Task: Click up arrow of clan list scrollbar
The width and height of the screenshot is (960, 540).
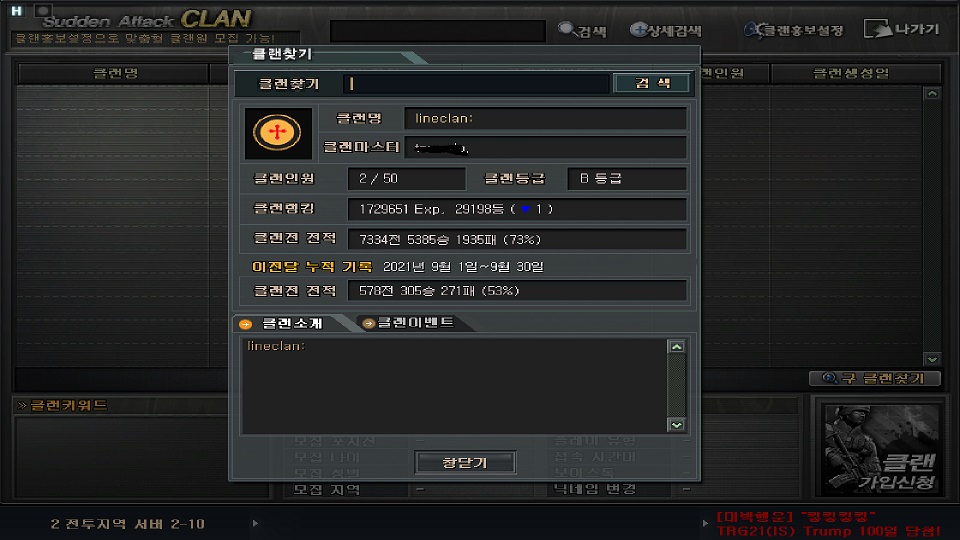Action: 932,94
